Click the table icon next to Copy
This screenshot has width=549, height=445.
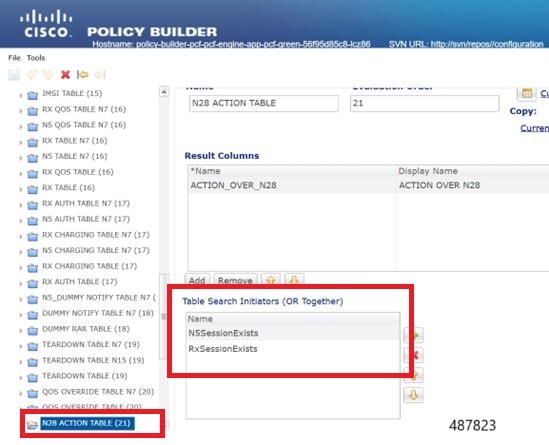(527, 93)
